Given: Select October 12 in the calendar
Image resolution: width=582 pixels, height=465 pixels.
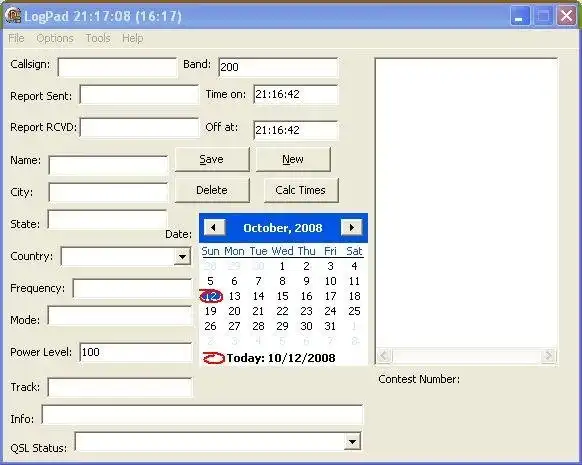Looking at the screenshot, I should (x=211, y=296).
